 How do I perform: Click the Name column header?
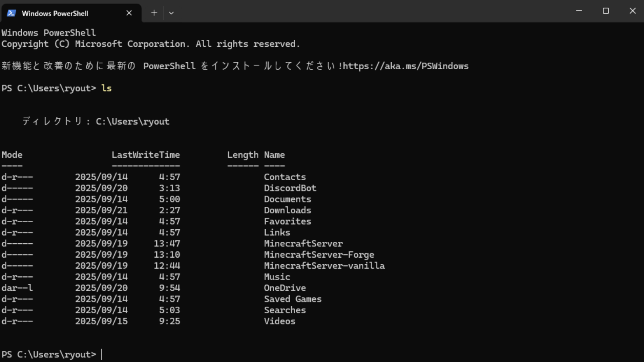point(274,155)
